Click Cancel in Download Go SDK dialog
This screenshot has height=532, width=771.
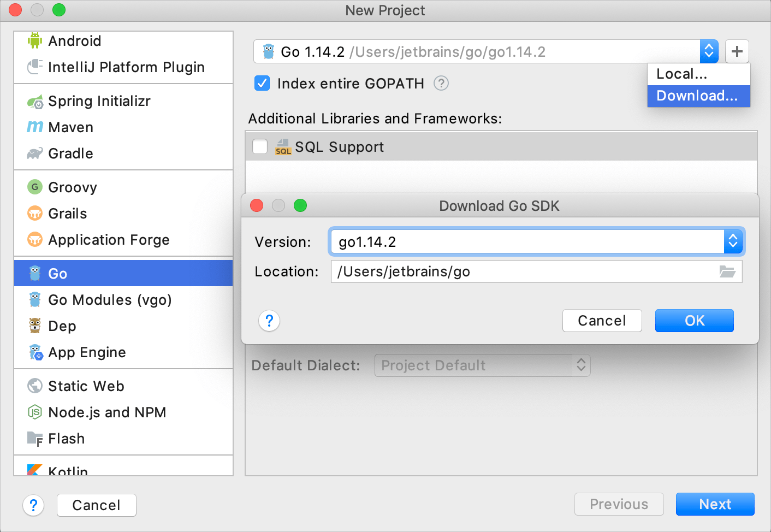(602, 321)
